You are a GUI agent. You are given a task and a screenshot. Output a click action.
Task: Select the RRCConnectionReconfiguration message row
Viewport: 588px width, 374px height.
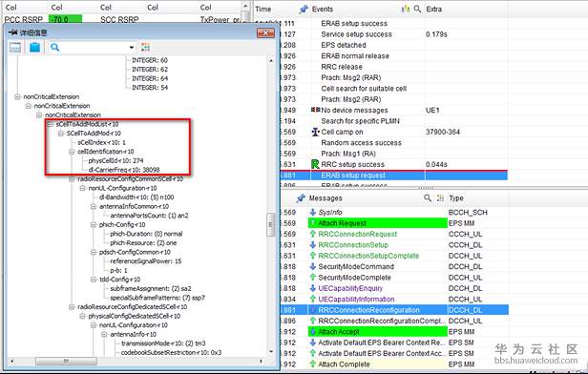(394, 310)
